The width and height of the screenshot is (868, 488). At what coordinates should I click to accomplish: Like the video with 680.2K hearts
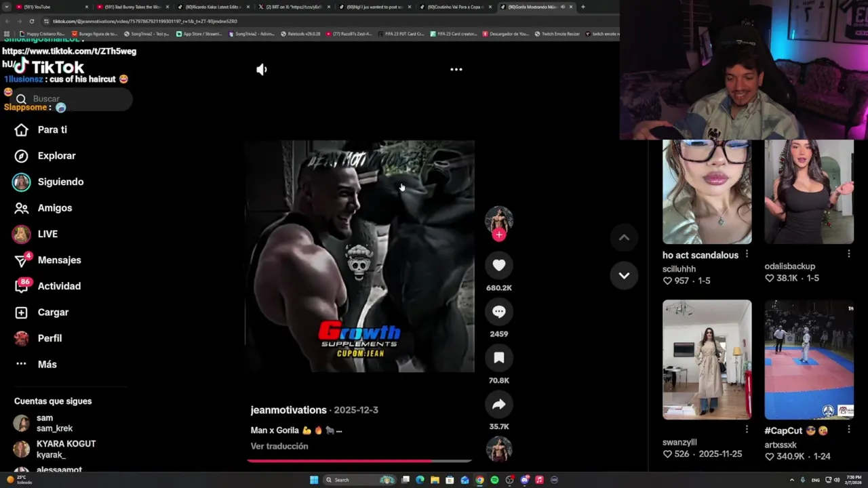coord(499,265)
